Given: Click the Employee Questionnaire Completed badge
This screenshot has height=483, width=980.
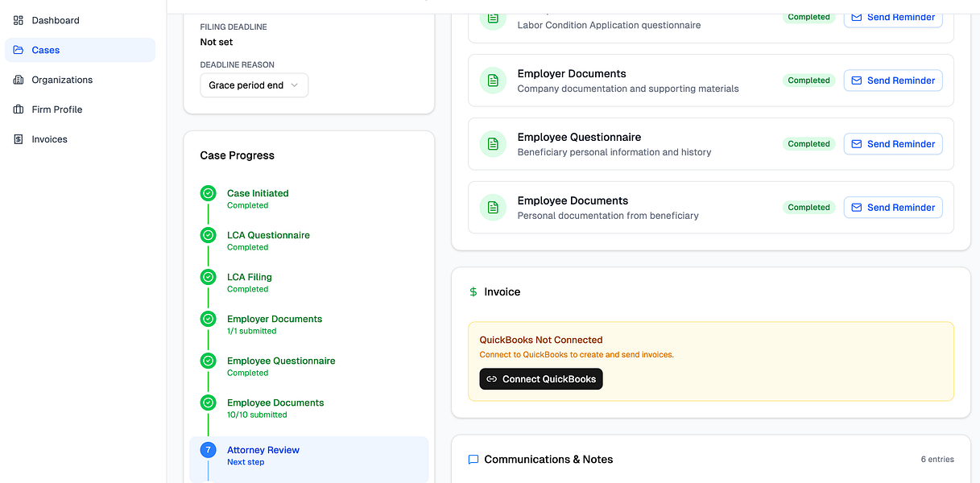Looking at the screenshot, I should tap(808, 144).
